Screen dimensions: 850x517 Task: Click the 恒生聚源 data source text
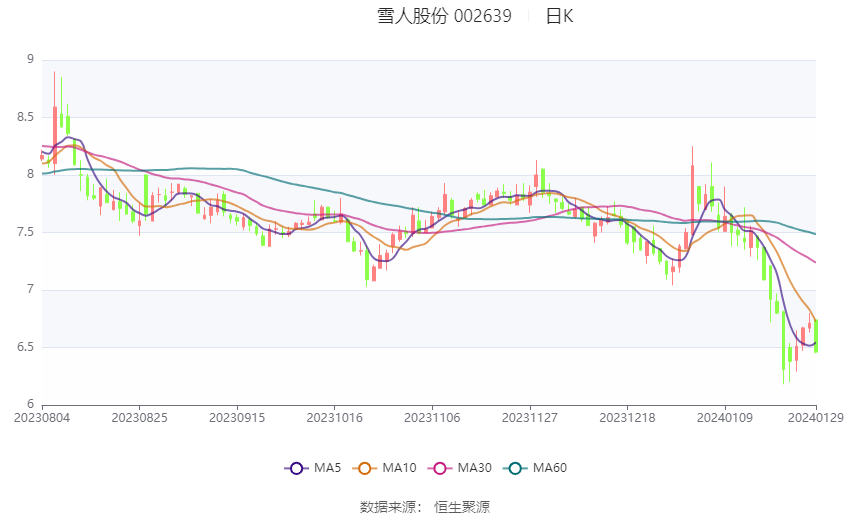(461, 507)
